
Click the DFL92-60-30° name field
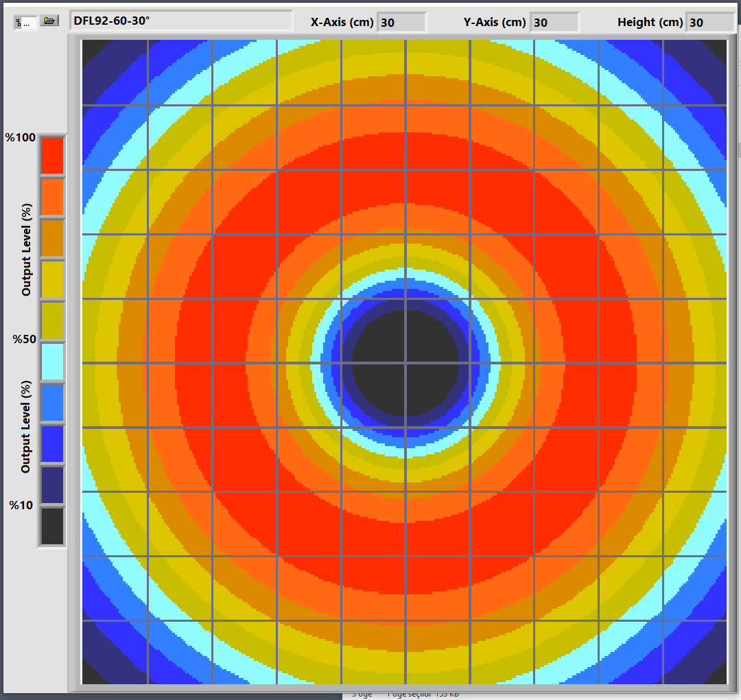pyautogui.click(x=180, y=21)
